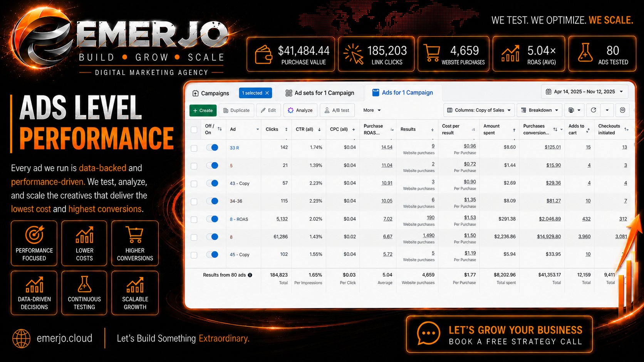Toggle off ad 5
Viewport: 644px width, 362px height.
pos(212,165)
